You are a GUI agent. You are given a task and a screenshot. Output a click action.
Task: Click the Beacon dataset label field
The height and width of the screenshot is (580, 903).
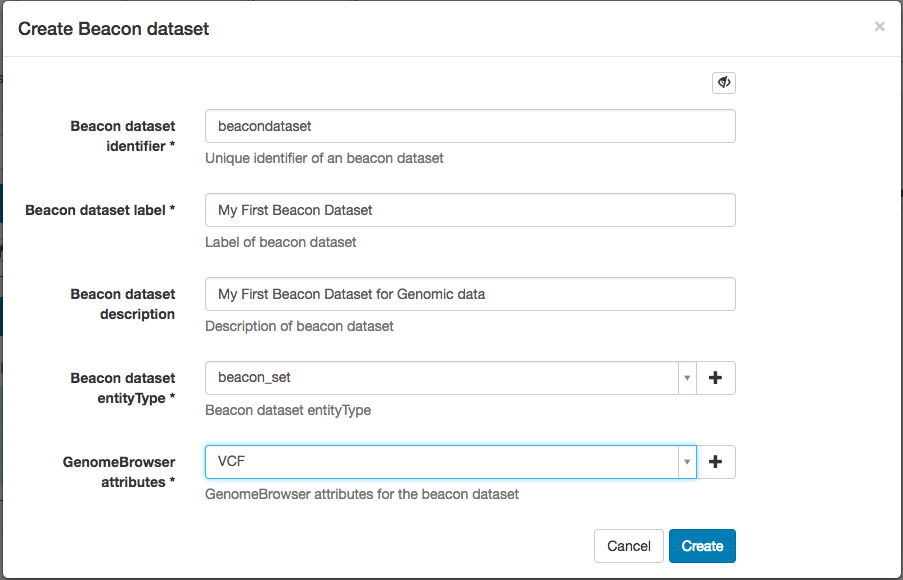[x=470, y=210]
